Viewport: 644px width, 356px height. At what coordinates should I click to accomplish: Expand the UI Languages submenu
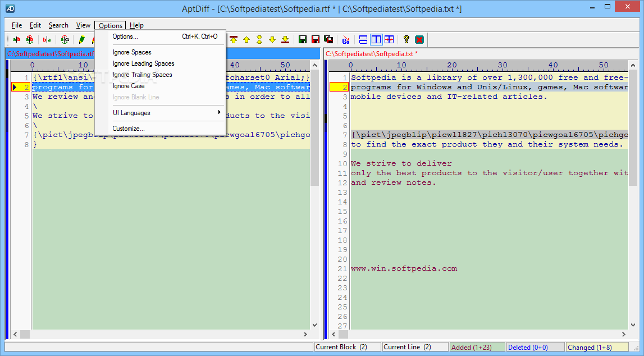(161, 113)
